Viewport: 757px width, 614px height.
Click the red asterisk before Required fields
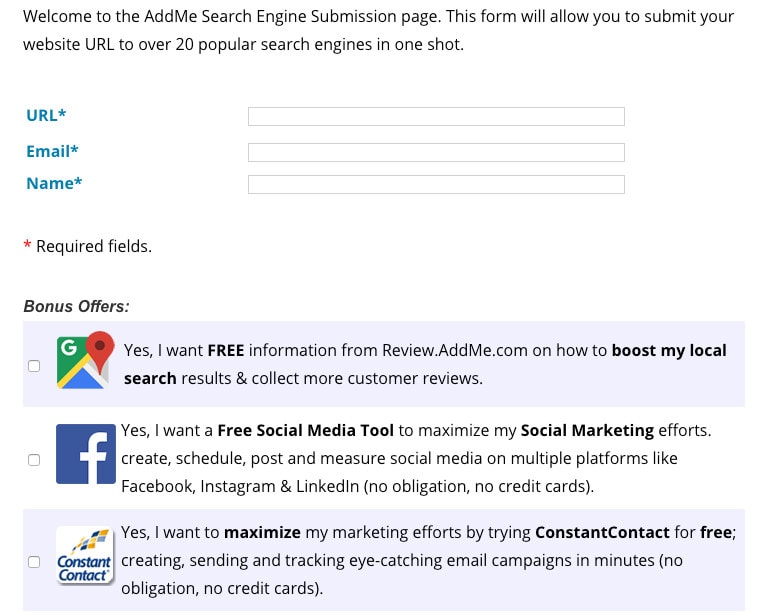(28, 246)
